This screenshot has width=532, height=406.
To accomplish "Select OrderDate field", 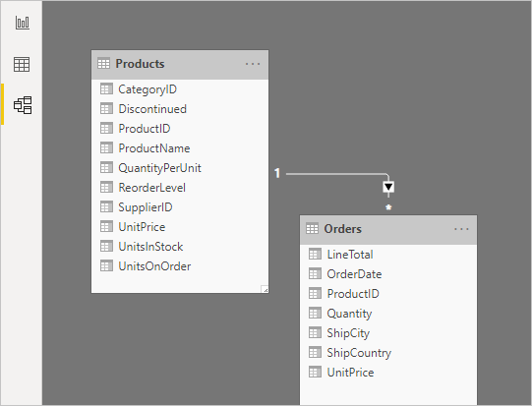I will point(388,274).
